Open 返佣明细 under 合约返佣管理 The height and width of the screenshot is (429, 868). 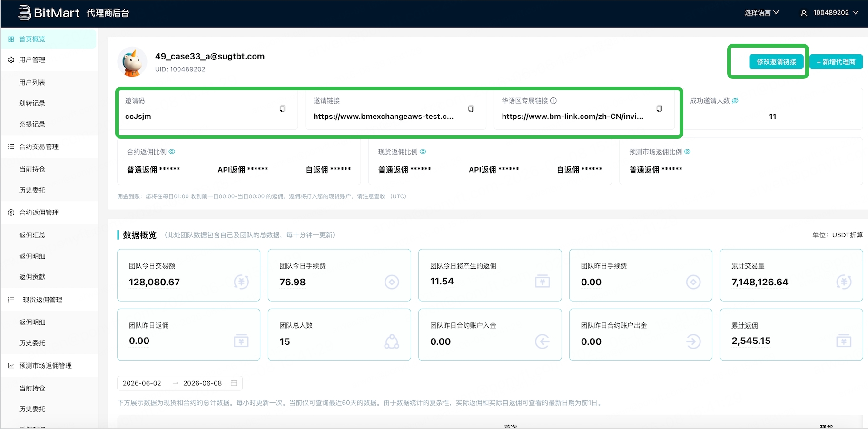(32, 256)
